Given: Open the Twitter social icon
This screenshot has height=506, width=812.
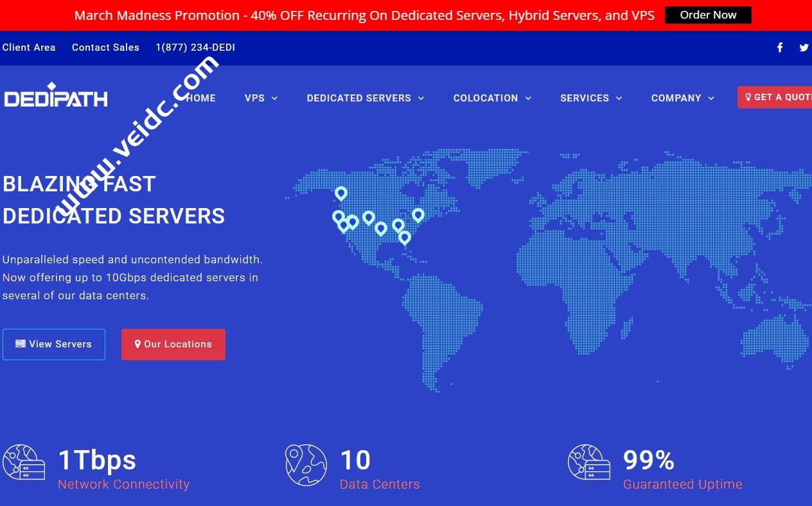Looking at the screenshot, I should [x=804, y=48].
